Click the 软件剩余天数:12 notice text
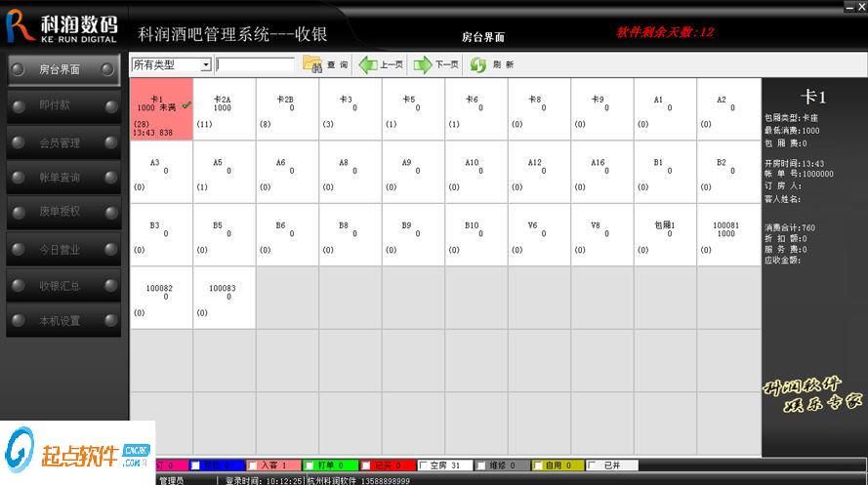Image resolution: width=868 pixels, height=485 pixels. (665, 32)
